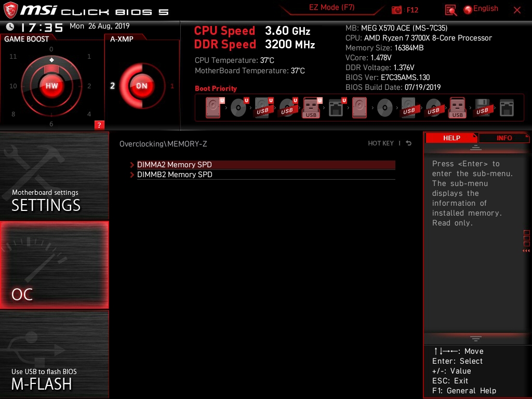Open the BIOS search magnifier icon
Viewport: 532px width, 399px height.
[x=450, y=10]
